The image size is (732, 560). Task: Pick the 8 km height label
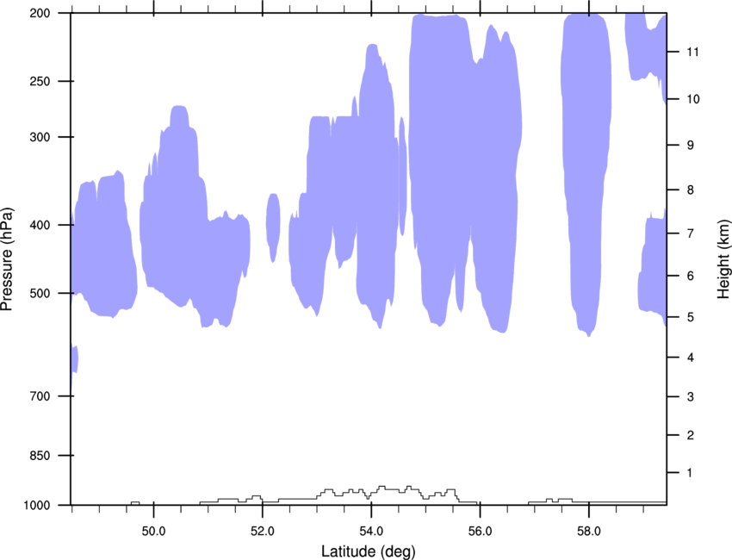click(x=690, y=190)
